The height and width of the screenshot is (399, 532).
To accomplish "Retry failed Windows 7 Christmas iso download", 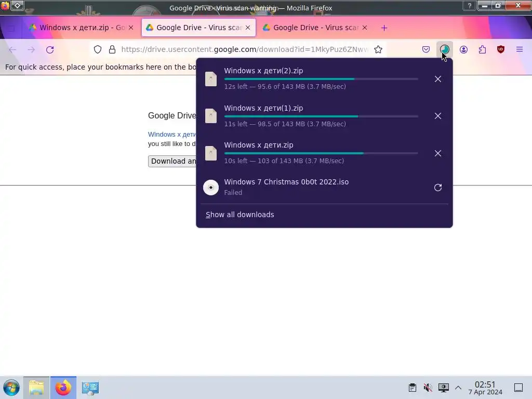I will tap(437, 188).
